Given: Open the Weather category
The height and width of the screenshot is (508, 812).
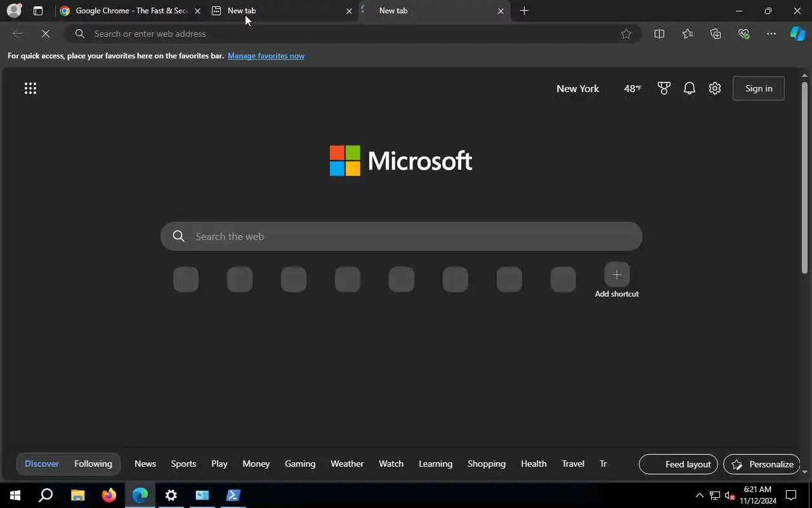Looking at the screenshot, I should coord(347,464).
